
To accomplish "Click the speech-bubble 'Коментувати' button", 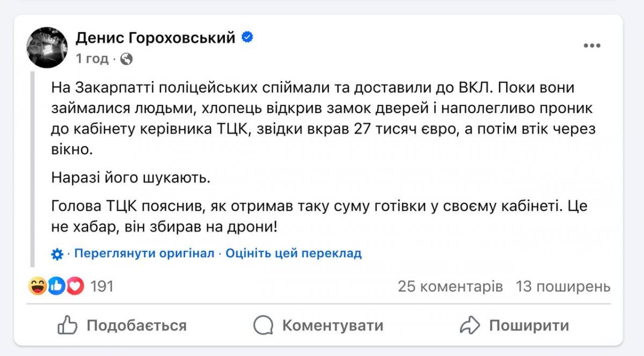I will 318,325.
